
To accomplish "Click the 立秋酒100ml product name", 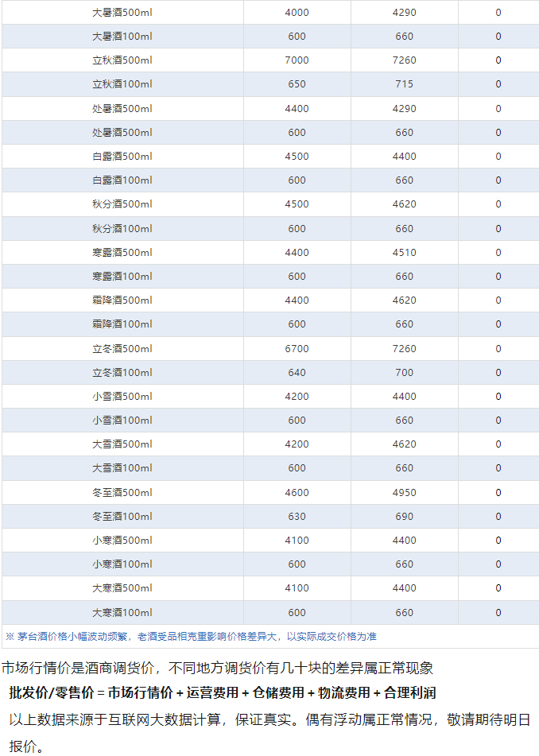I will [x=122, y=84].
